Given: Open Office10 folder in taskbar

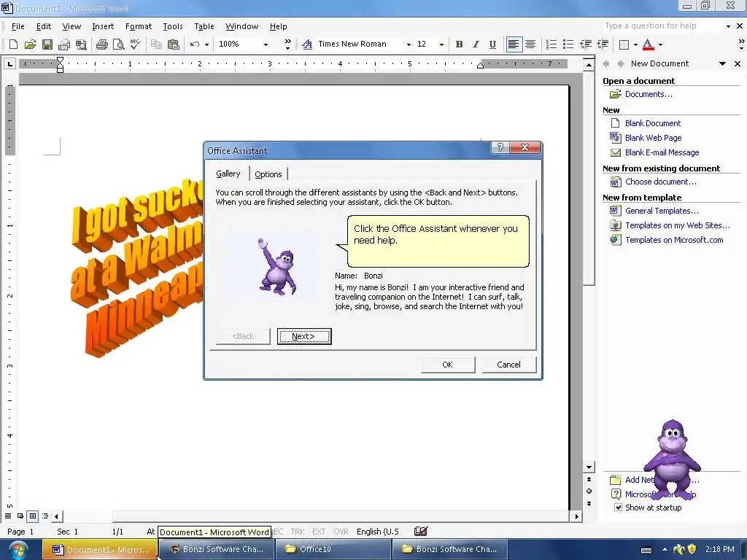Looking at the screenshot, I should coord(332,549).
